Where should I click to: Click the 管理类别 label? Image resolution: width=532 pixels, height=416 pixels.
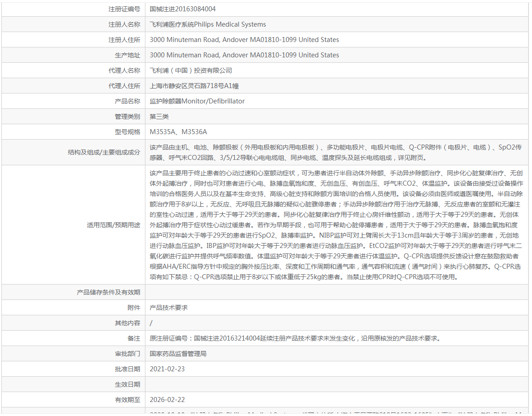[x=127, y=117]
